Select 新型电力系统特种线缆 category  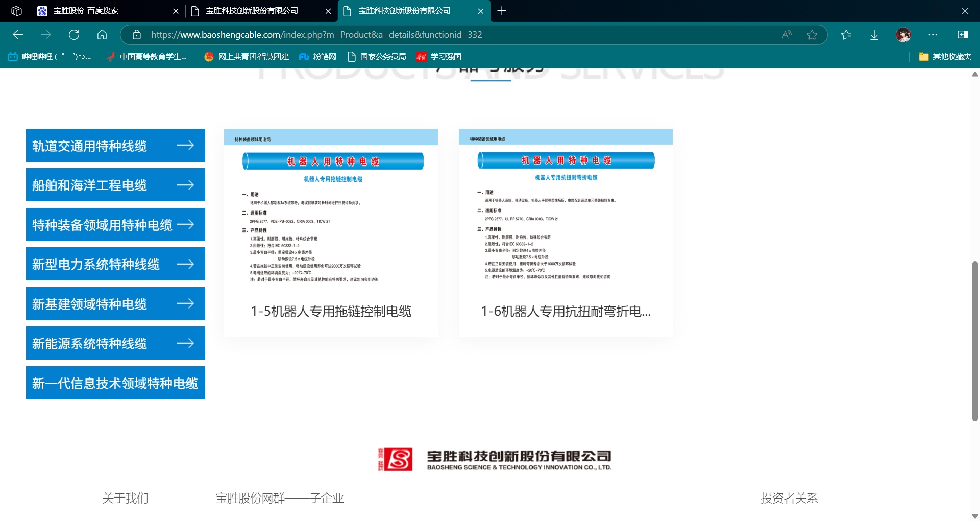coord(115,264)
